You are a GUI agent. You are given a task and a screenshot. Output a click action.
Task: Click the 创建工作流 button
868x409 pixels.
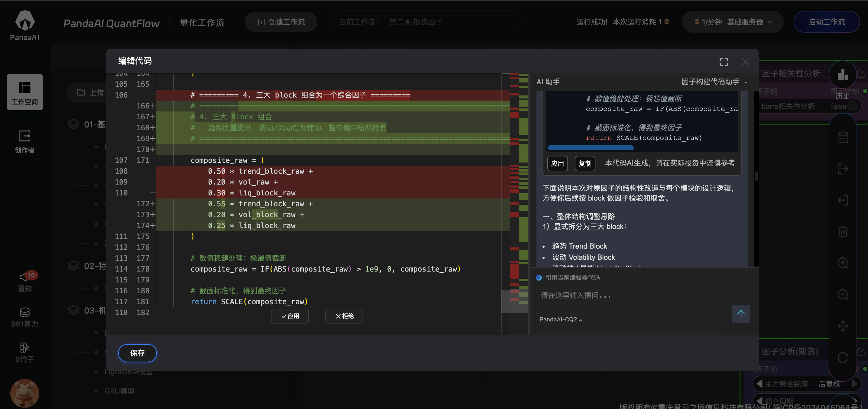click(x=281, y=22)
